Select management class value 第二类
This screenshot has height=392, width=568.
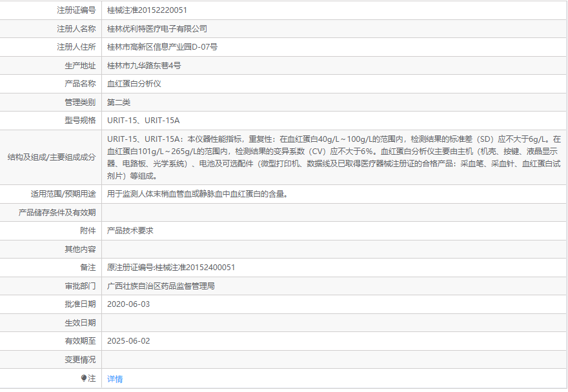tap(119, 102)
